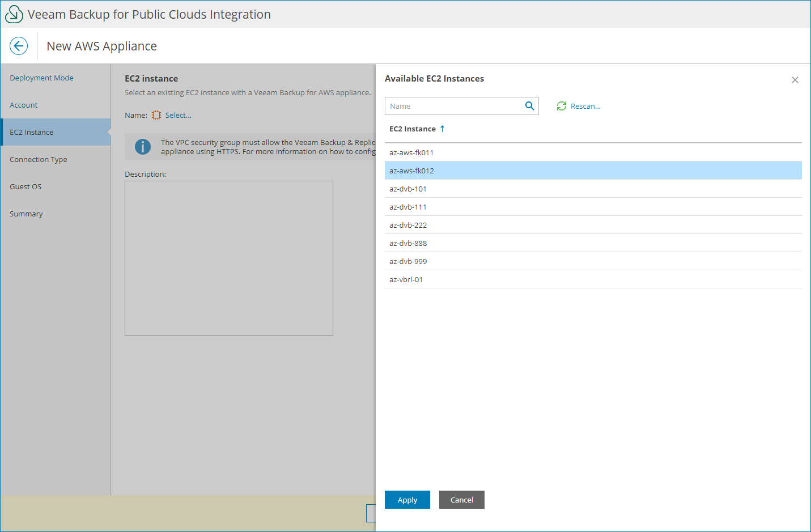
Task: Select the az-dvb-101 instance
Action: 407,189
